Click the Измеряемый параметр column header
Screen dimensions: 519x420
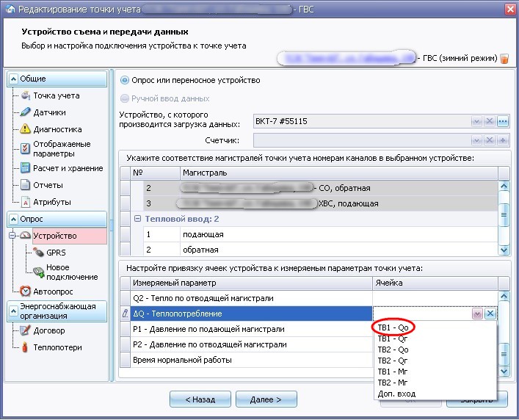click(x=251, y=283)
